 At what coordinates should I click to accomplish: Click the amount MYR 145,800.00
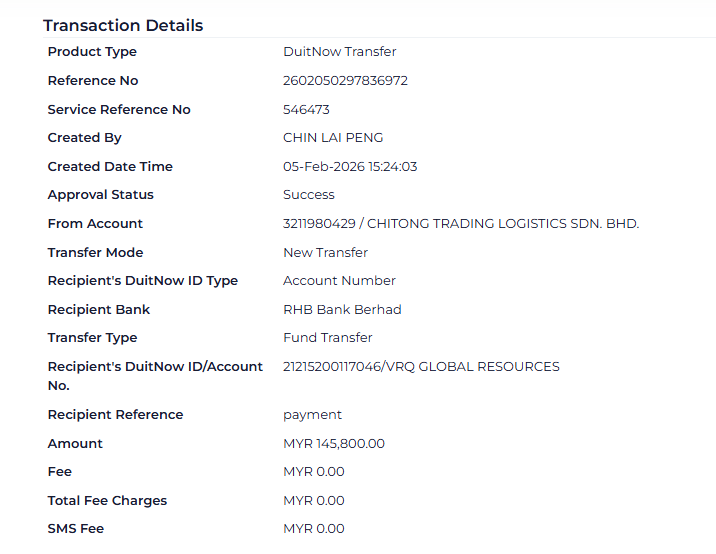[334, 444]
